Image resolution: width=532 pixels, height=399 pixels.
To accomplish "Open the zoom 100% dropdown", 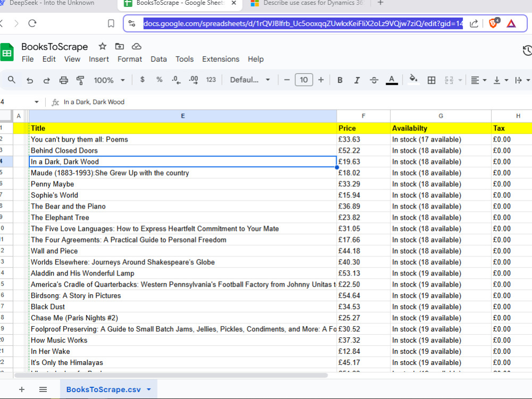I will (109, 80).
